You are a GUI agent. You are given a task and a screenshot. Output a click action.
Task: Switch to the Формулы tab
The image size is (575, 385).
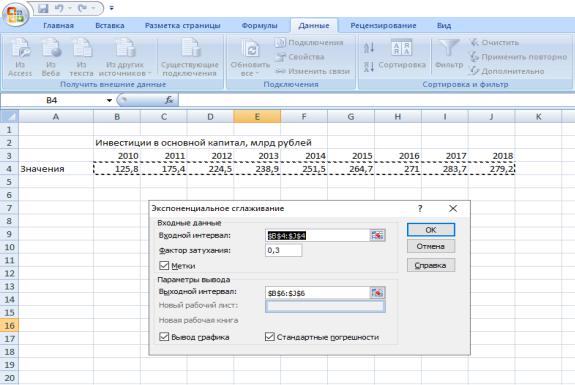pos(259,26)
